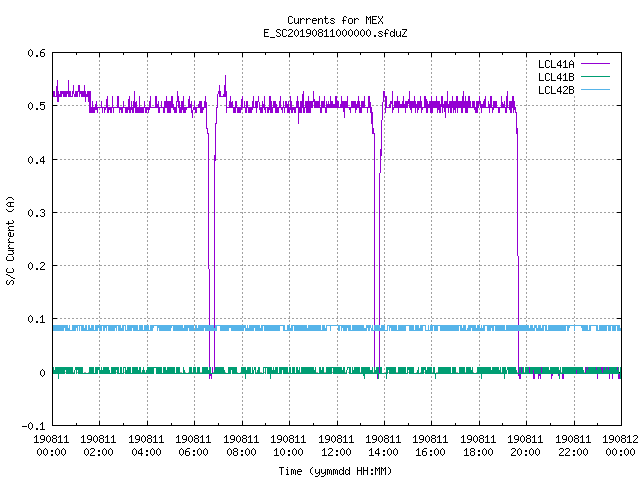Click the 04:00 x-axis tick label
Viewport: 640px width, 480px height.
point(146,452)
